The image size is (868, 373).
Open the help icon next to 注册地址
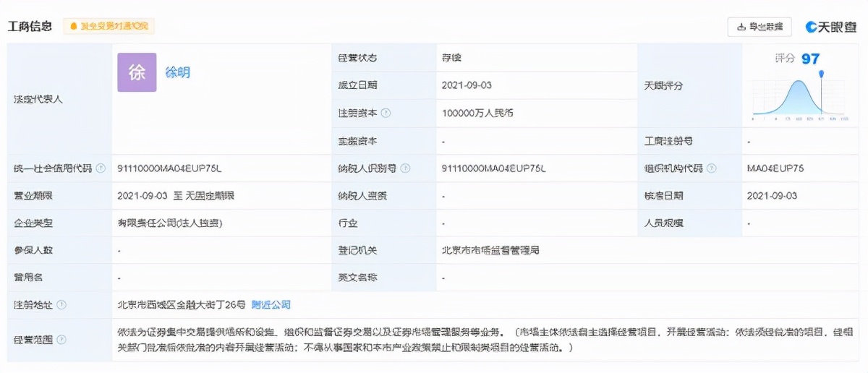(x=61, y=305)
